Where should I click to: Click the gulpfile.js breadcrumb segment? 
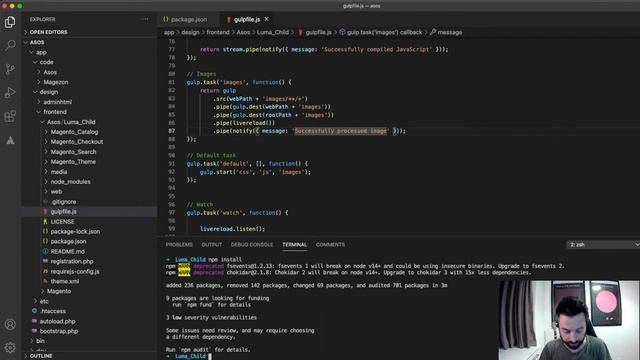[315, 32]
